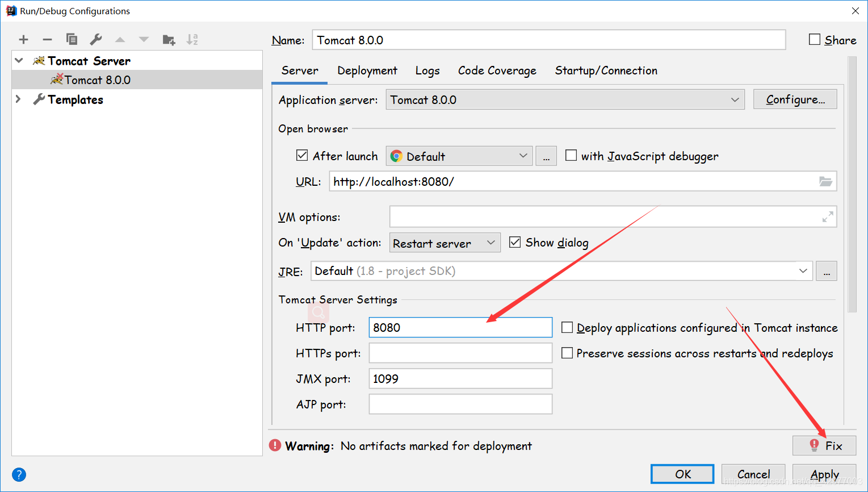
Task: Add a new configuration with the plus icon
Action: [23, 39]
